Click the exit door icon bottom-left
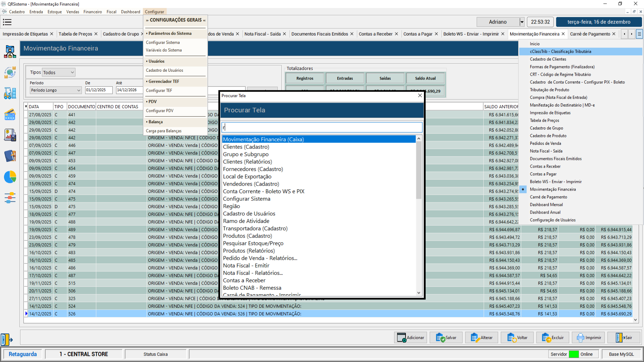The image size is (644, 362). click(6, 339)
